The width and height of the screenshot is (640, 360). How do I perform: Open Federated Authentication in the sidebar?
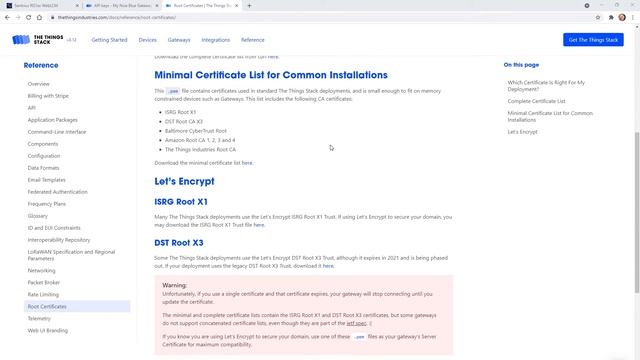[58, 192]
